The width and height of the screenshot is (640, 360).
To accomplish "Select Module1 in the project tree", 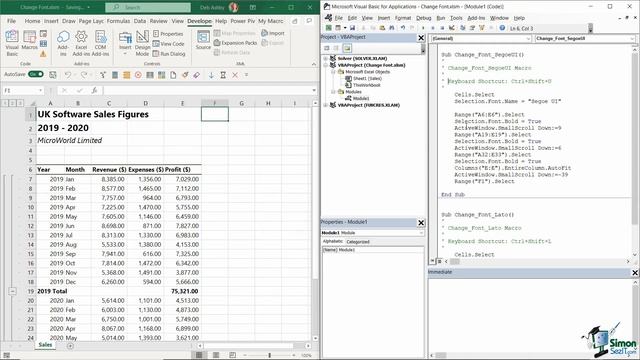I will point(361,98).
